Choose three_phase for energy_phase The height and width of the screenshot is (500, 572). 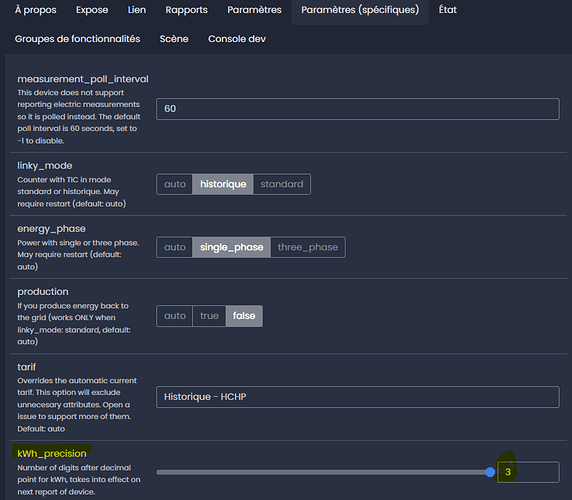coord(308,247)
